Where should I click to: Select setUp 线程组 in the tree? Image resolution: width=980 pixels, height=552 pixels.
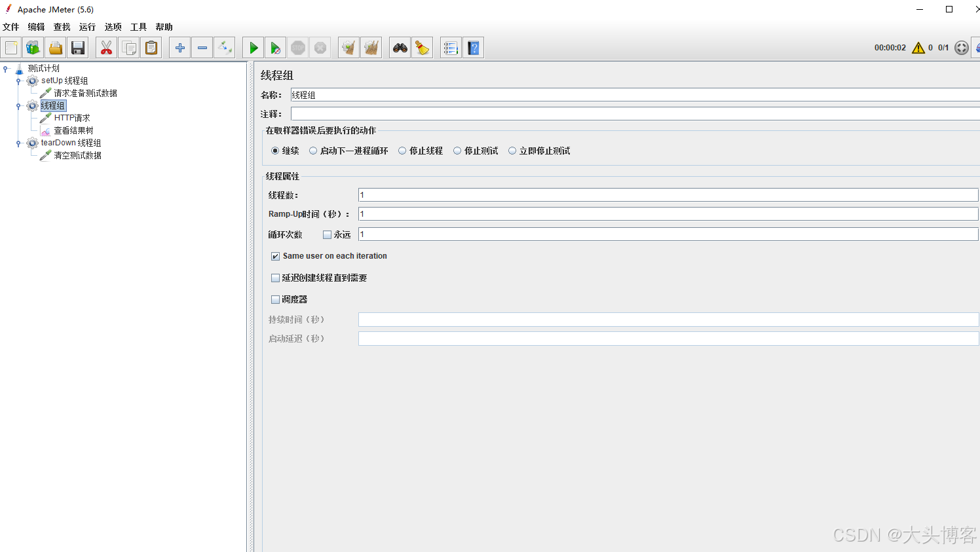click(x=64, y=81)
